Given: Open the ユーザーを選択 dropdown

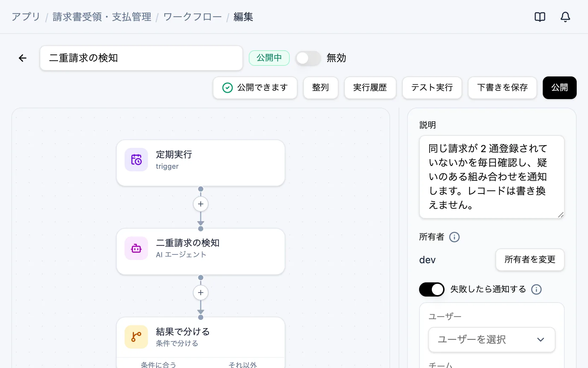Looking at the screenshot, I should (492, 340).
